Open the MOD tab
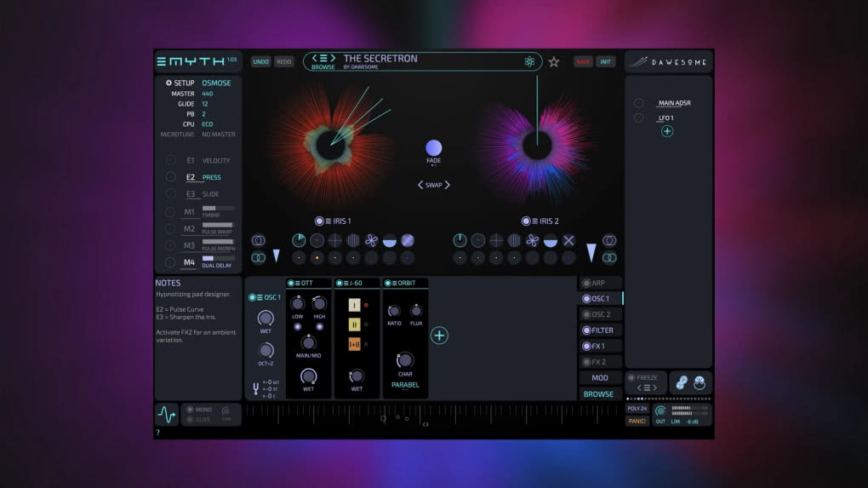This screenshot has width=868, height=488. (600, 378)
